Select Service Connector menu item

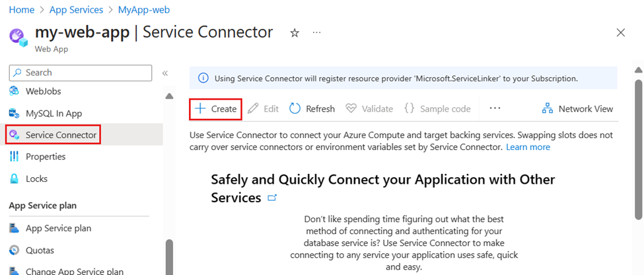tap(61, 135)
